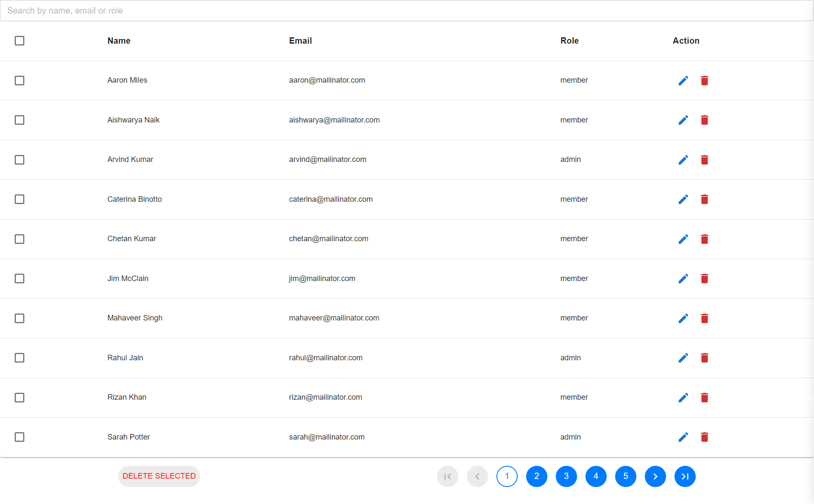This screenshot has width=814, height=504.
Task: Click email aaron@mailinator.com
Action: (x=327, y=80)
